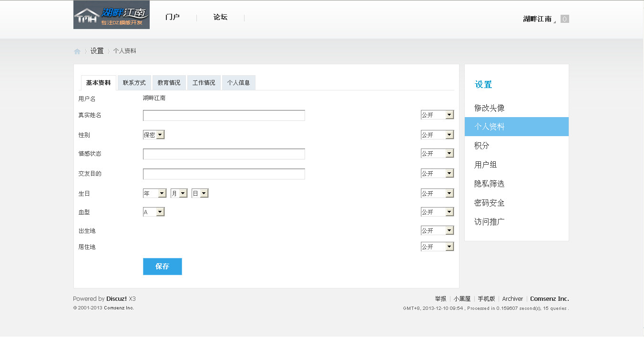
Task: Click the 交友目的 text field
Action: pyautogui.click(x=224, y=174)
